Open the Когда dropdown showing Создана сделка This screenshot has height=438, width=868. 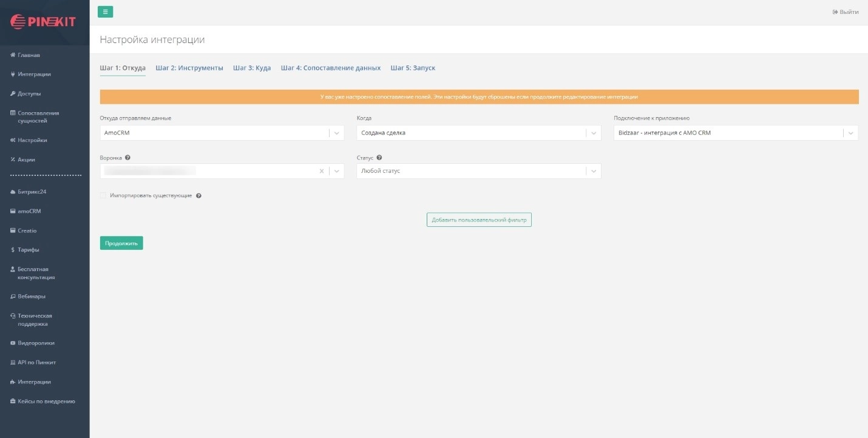tap(594, 133)
